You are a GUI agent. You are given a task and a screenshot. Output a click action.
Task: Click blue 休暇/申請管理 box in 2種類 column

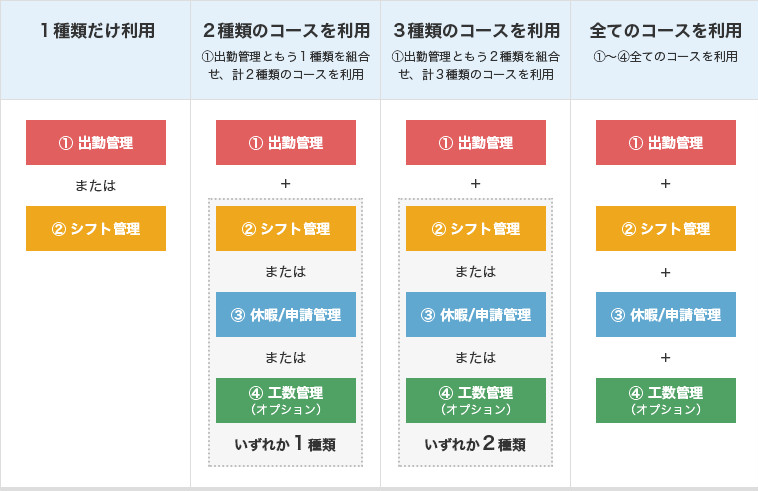click(x=286, y=315)
